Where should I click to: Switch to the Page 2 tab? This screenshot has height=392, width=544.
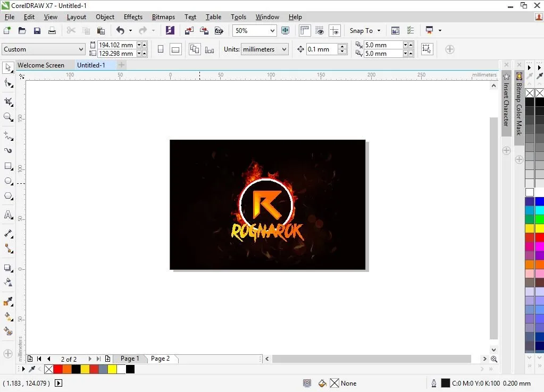coord(161,359)
